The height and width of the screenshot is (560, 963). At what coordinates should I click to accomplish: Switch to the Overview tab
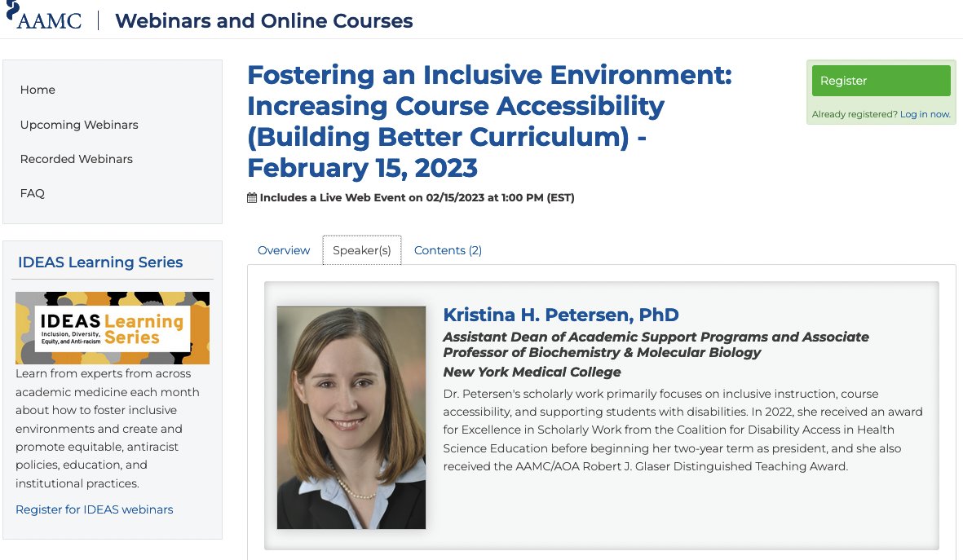284,250
